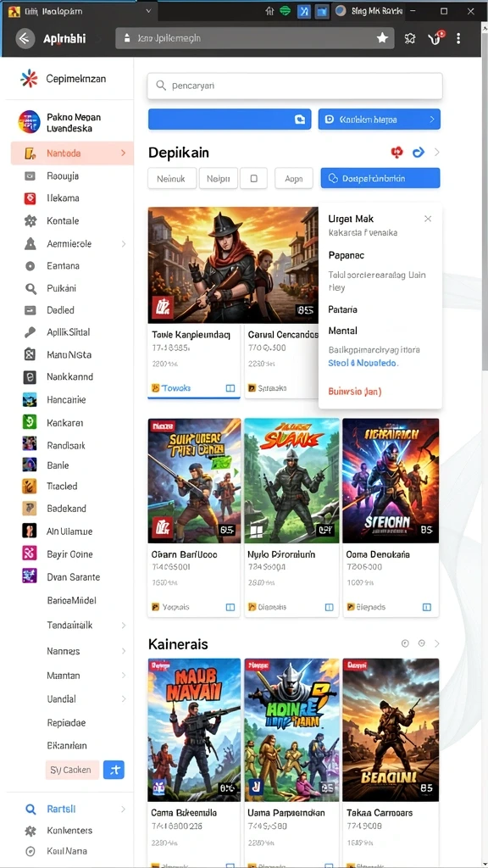Expand the Nantada sidebar chevron

coord(124,153)
